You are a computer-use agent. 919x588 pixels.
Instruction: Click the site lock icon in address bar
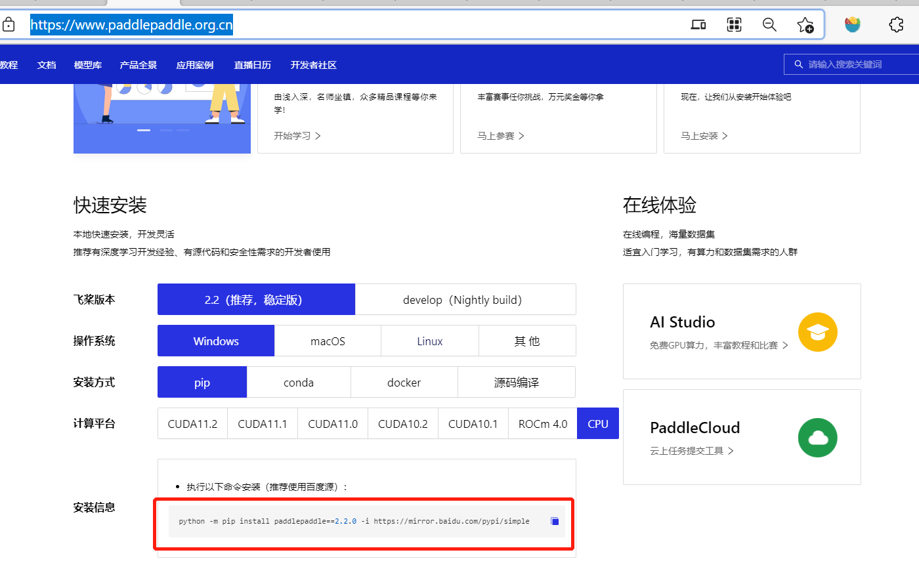(x=8, y=25)
